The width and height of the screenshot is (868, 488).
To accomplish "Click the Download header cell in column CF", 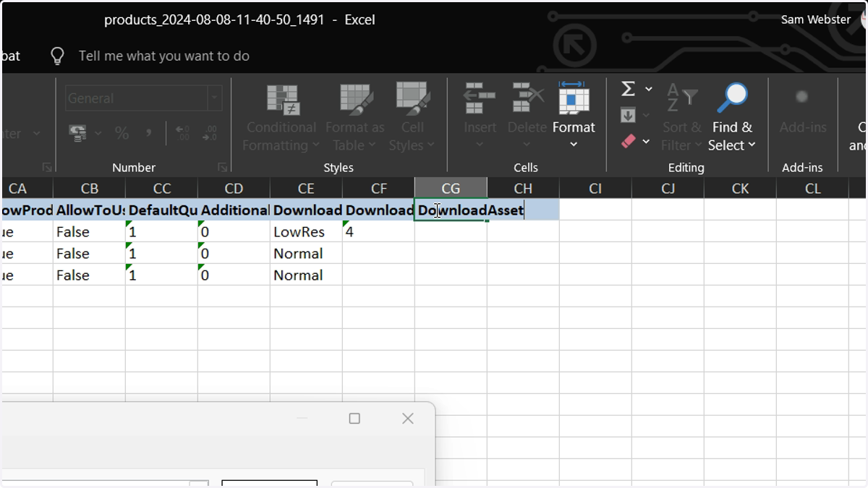I will click(x=378, y=210).
